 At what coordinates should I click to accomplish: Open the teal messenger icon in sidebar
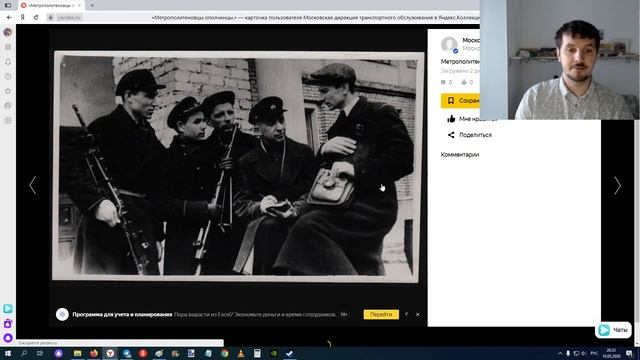(x=8, y=309)
